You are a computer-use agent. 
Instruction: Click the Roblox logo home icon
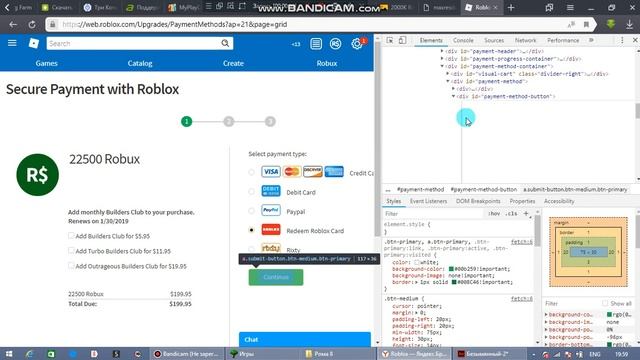click(33, 43)
